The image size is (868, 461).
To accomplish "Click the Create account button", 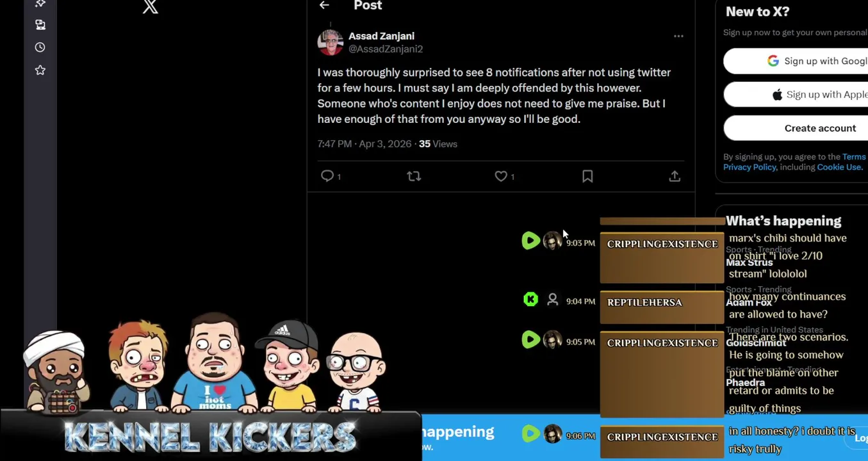I will 796,128.
